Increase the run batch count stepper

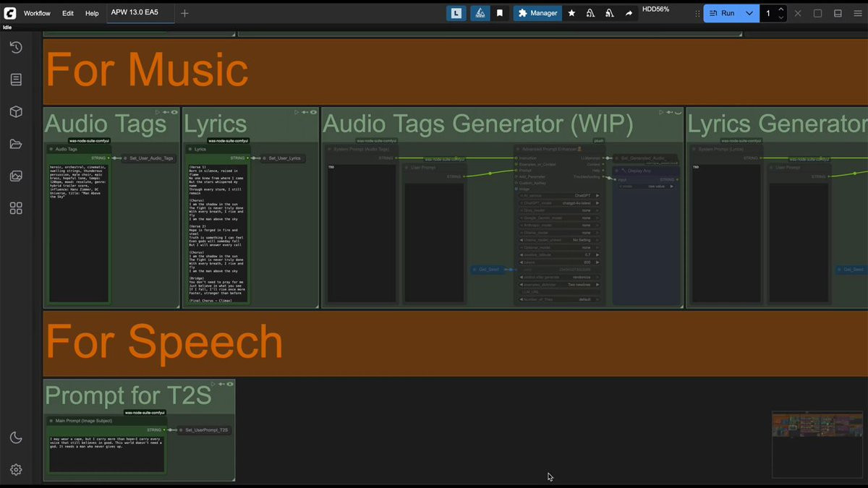click(780, 9)
